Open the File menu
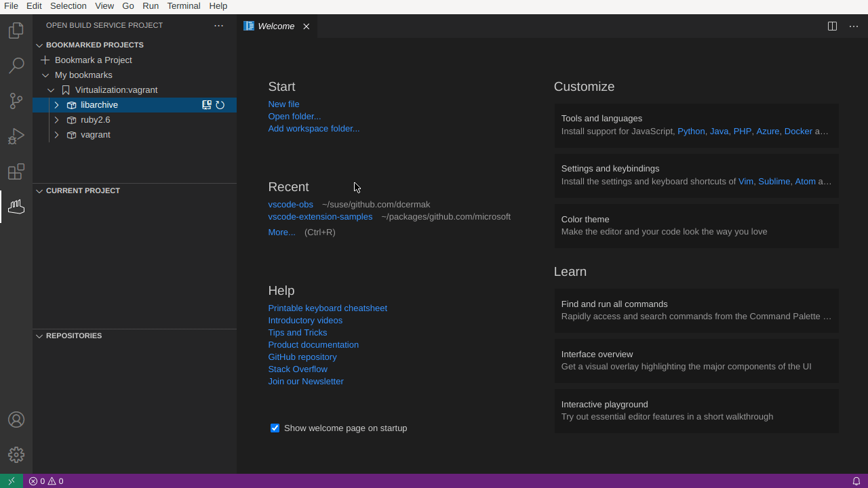The width and height of the screenshot is (868, 488). [x=11, y=6]
